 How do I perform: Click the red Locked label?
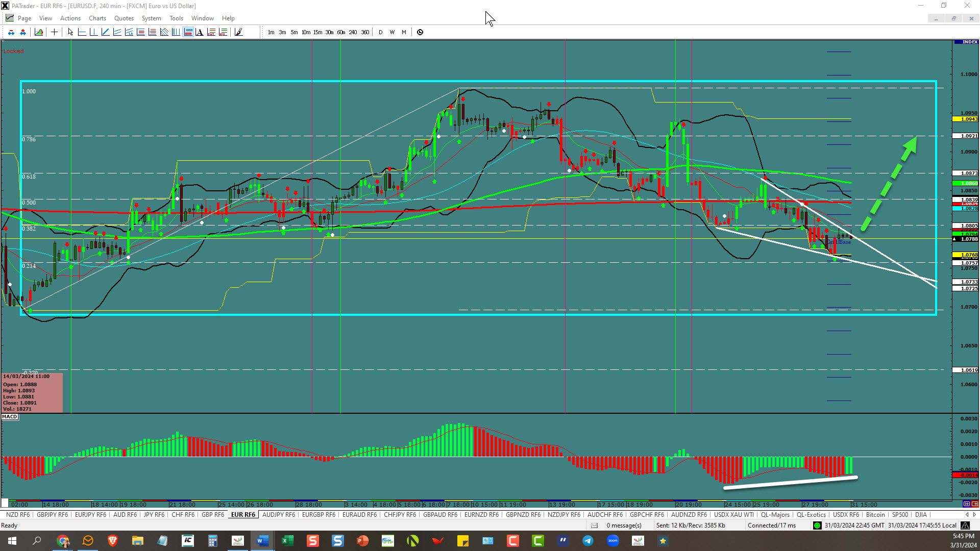click(14, 51)
